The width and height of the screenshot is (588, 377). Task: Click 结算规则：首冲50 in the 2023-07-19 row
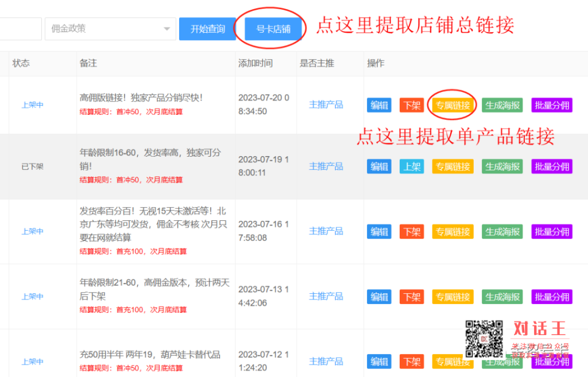coord(131,180)
